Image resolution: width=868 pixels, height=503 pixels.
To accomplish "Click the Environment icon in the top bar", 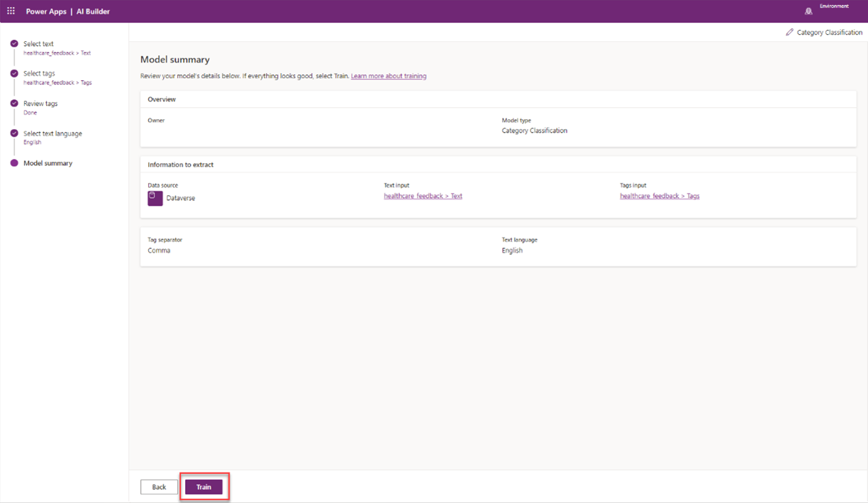I will tap(808, 11).
